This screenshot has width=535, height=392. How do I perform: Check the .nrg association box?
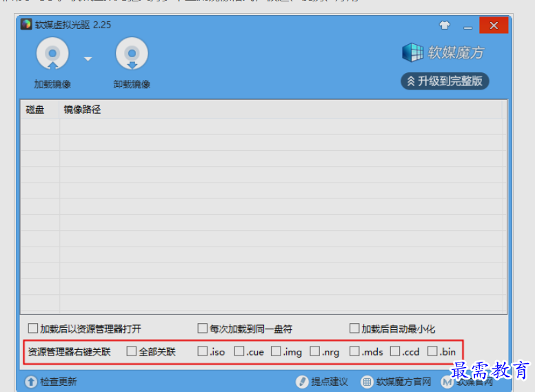[314, 351]
